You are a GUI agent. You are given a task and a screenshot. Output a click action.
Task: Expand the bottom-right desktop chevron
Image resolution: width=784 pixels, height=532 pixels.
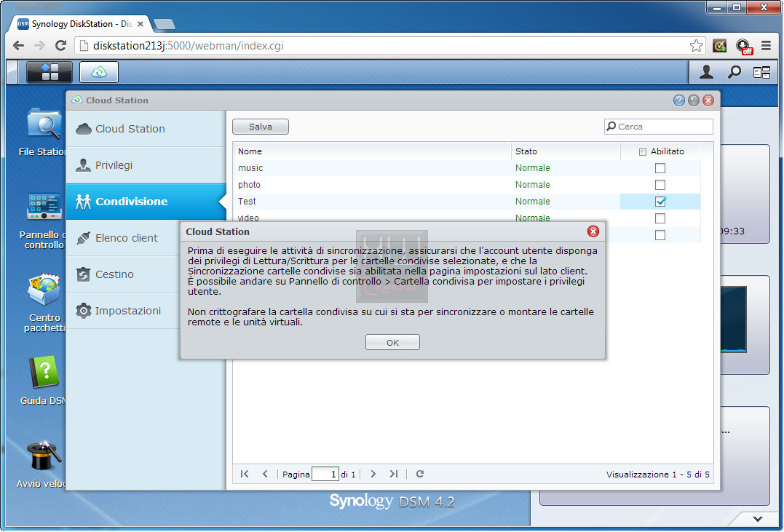pyautogui.click(x=758, y=519)
